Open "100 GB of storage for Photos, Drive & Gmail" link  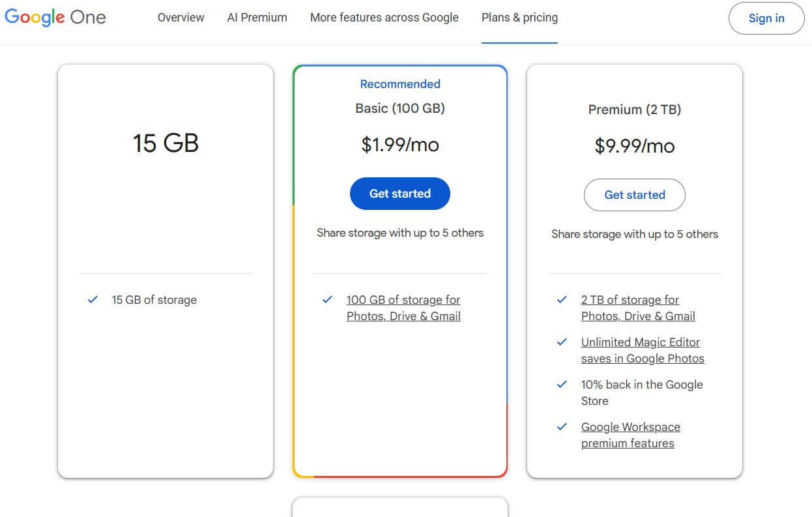pyautogui.click(x=403, y=307)
